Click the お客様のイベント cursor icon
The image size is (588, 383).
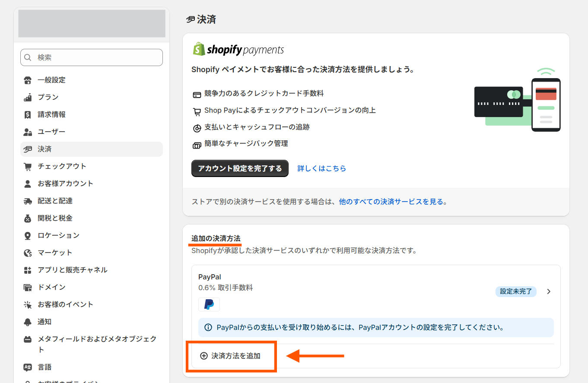pyautogui.click(x=28, y=304)
